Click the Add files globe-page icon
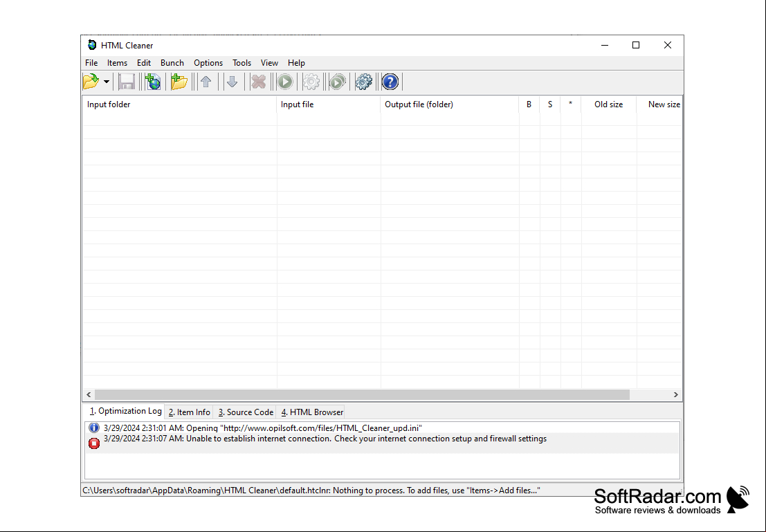This screenshot has width=766, height=532. coord(153,82)
